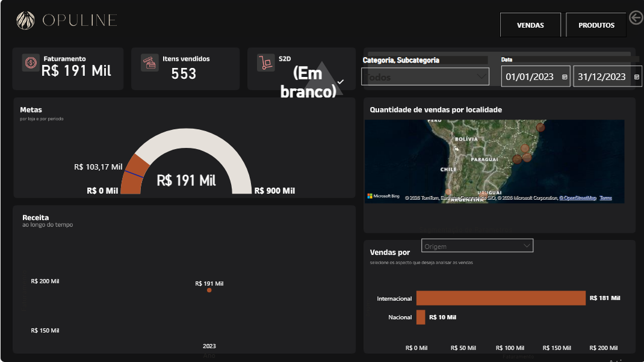Click the 'R$ 181 Mil' bar label
The height and width of the screenshot is (362, 644).
point(604,298)
